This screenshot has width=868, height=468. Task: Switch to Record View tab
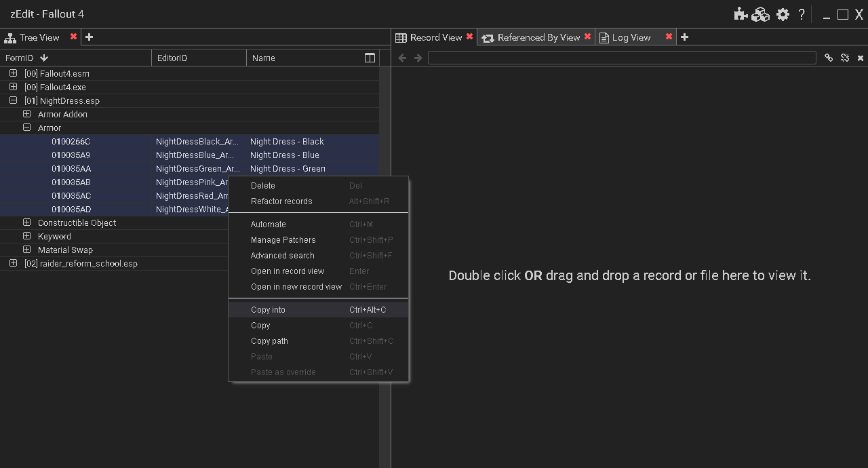pos(434,37)
